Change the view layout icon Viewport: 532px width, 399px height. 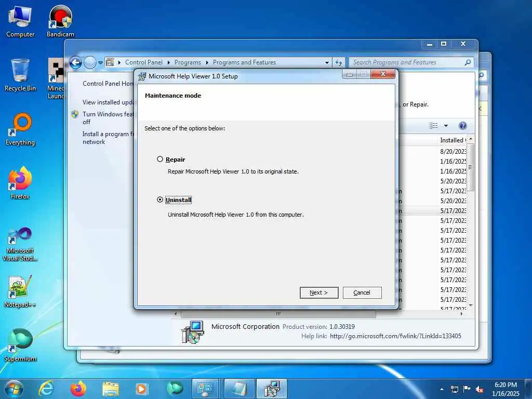[434, 126]
